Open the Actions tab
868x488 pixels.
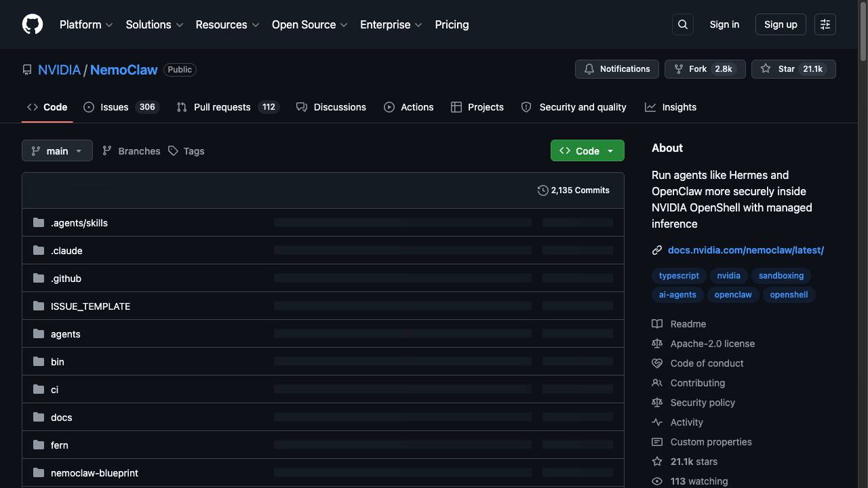pyautogui.click(x=409, y=107)
